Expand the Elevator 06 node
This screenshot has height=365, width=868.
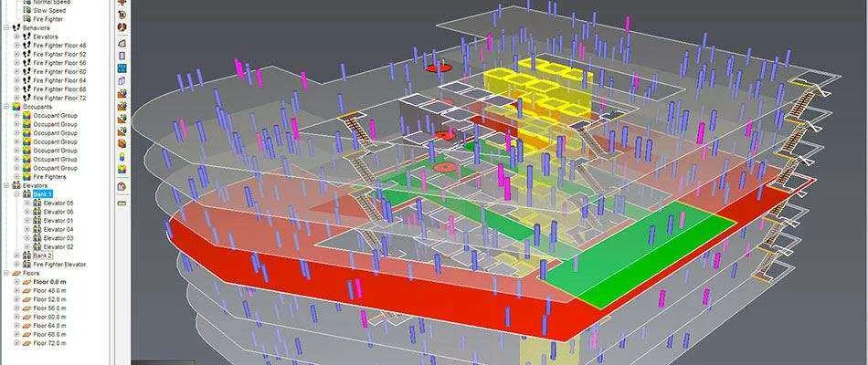[27, 212]
